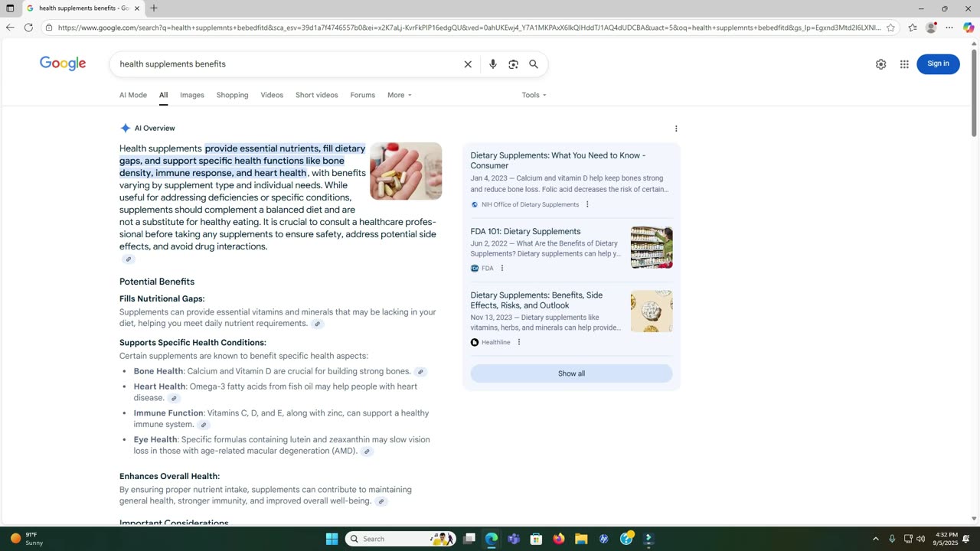Open FDA 101: Dietary Supplements link
Screen dimensions: 980x551
(x=525, y=231)
